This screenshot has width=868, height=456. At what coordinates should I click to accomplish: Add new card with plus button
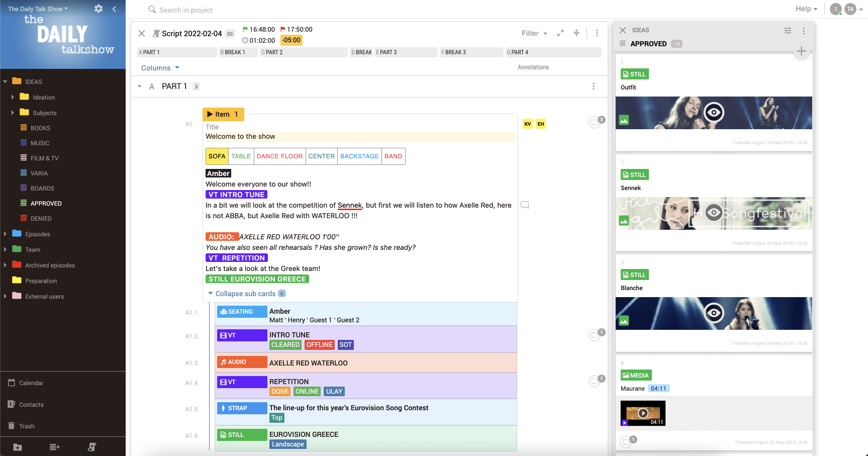(x=802, y=51)
